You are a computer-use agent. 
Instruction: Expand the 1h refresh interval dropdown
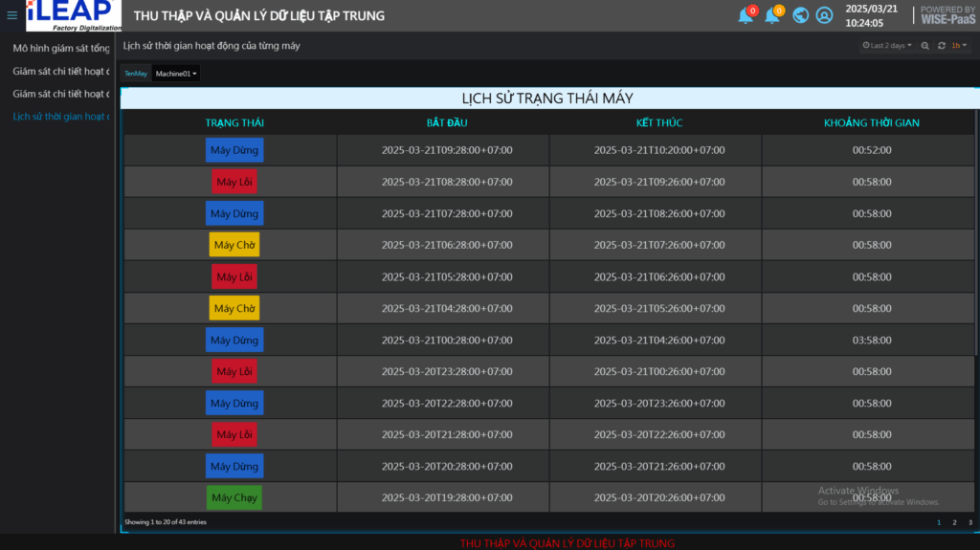pos(958,45)
